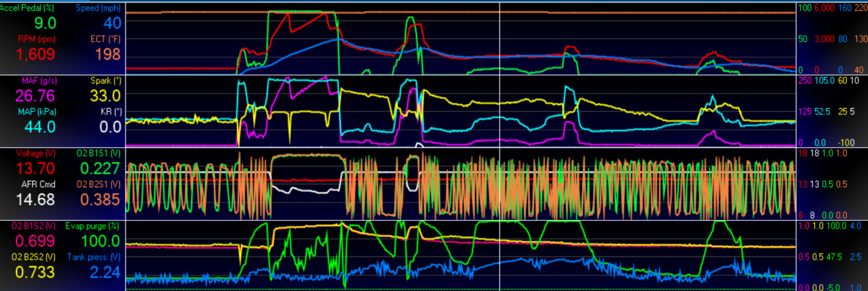The image size is (868, 291).
Task: Select the MAP (kPa) channel label
Action: (x=37, y=112)
